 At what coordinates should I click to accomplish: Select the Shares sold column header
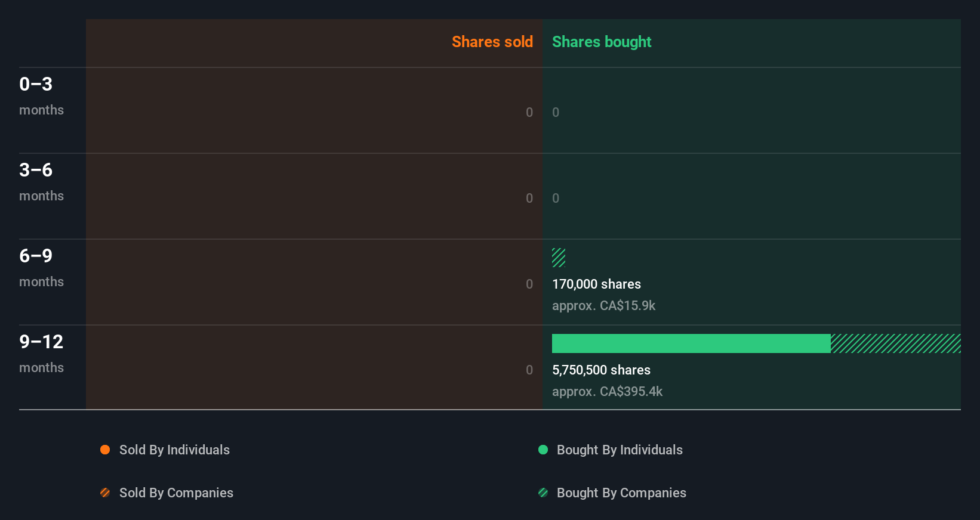(492, 42)
